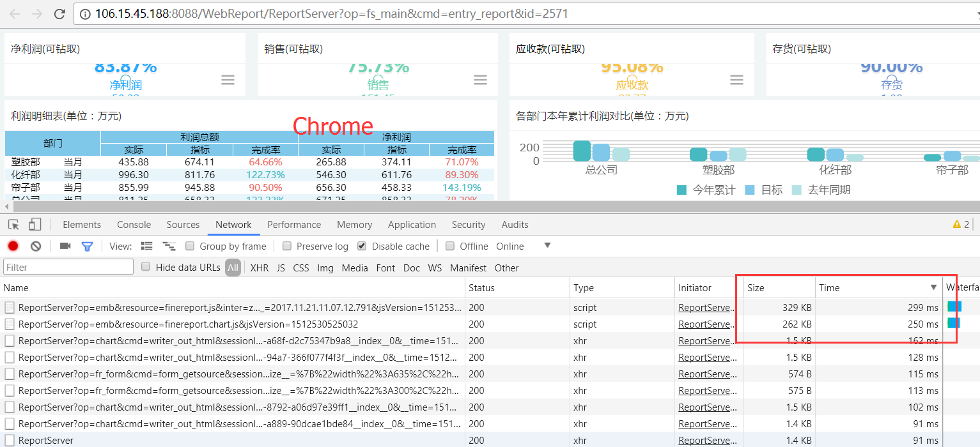
Task: Open the Memory tab
Action: pyautogui.click(x=355, y=224)
